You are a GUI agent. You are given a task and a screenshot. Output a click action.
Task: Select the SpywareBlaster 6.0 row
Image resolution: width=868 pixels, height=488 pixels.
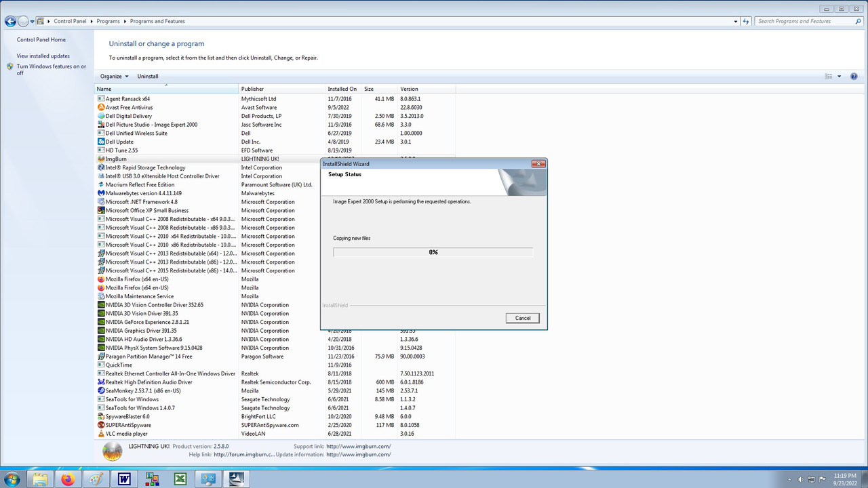[275, 417]
